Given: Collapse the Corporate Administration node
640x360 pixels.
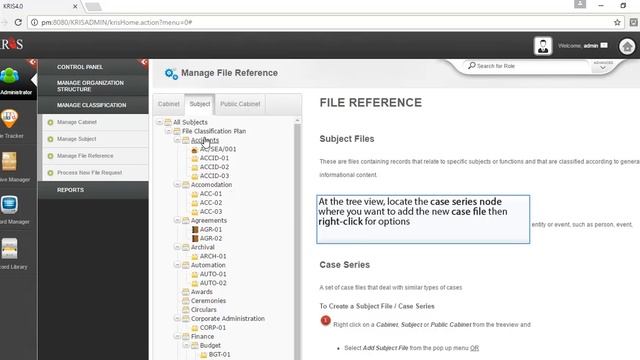Looking at the screenshot, I should click(x=178, y=318).
